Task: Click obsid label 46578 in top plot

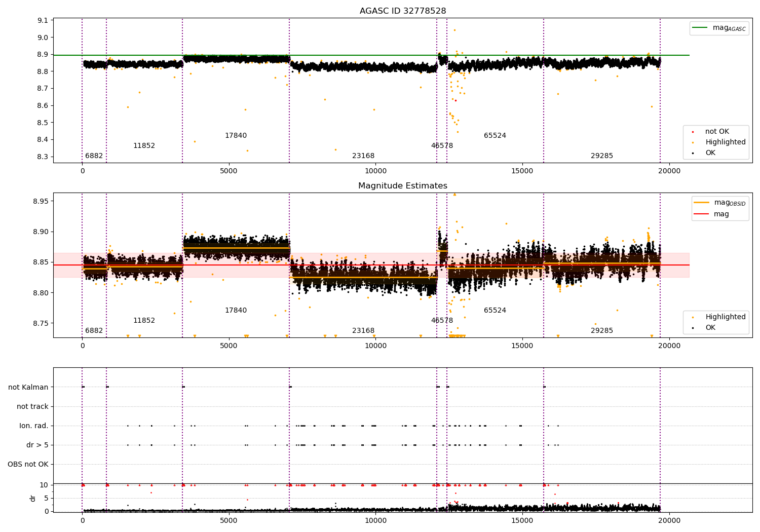Action: [442, 146]
